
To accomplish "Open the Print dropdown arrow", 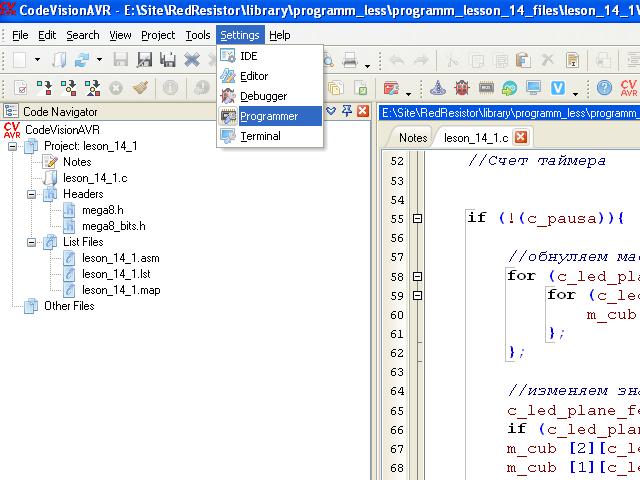I will (367, 65).
